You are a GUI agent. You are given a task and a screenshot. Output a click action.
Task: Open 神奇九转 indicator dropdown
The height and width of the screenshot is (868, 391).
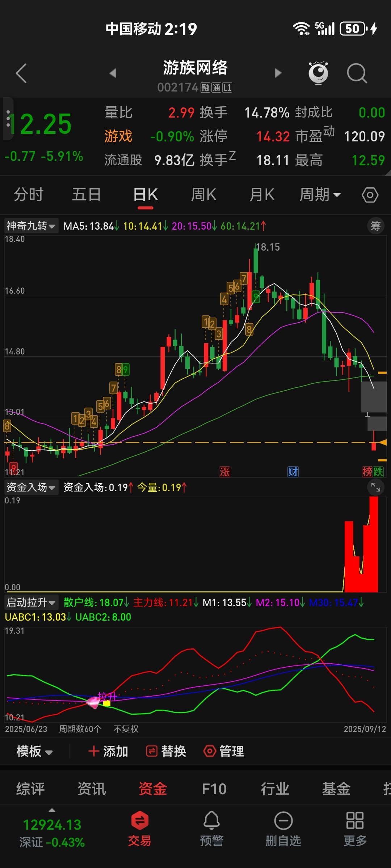(x=31, y=226)
